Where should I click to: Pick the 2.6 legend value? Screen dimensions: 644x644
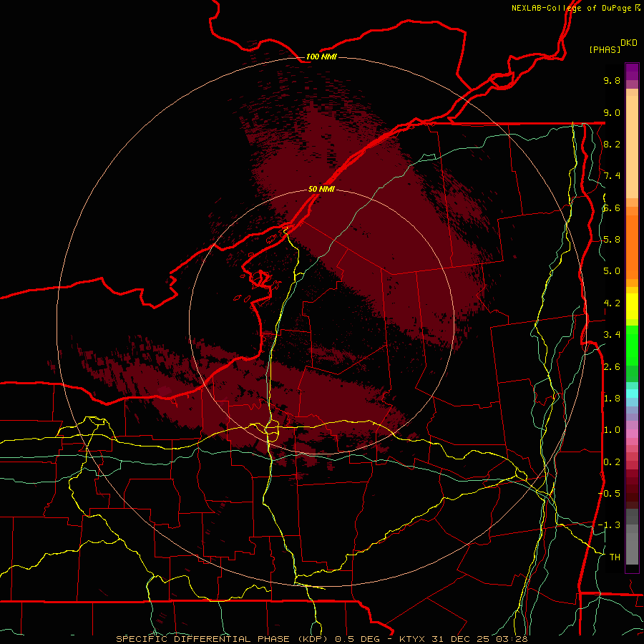click(x=612, y=367)
